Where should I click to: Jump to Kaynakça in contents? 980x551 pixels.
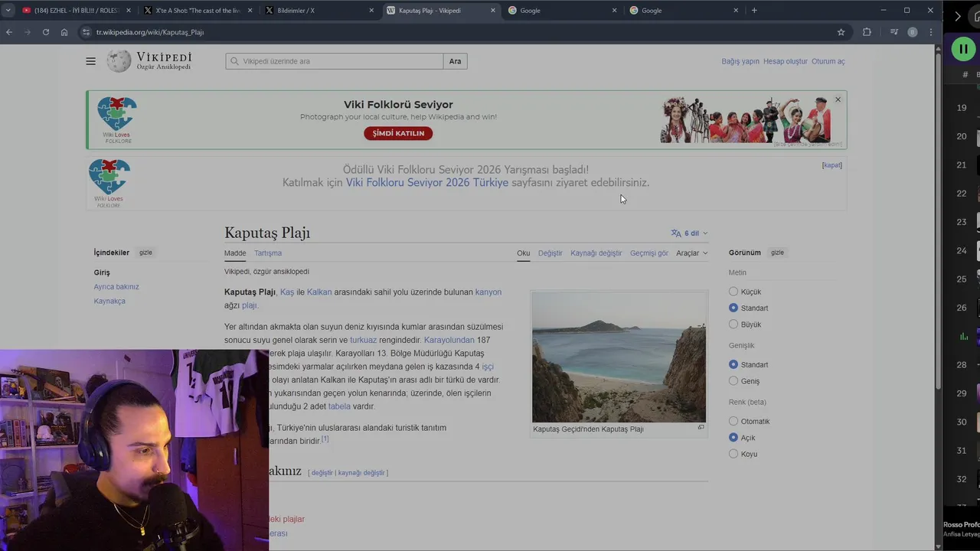109,302
